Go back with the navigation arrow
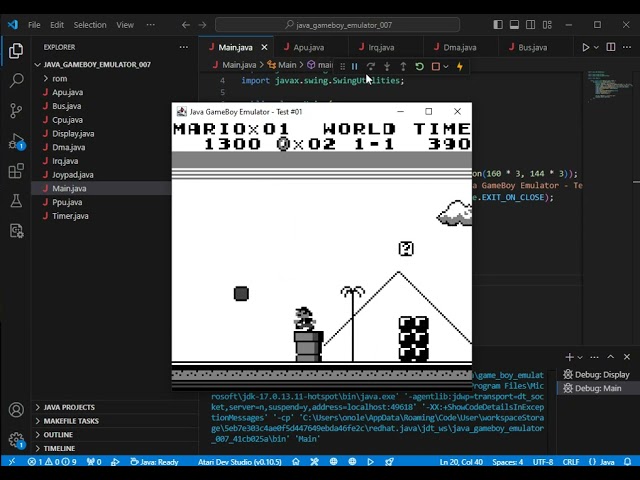640x480 pixels. pyautogui.click(x=186, y=25)
